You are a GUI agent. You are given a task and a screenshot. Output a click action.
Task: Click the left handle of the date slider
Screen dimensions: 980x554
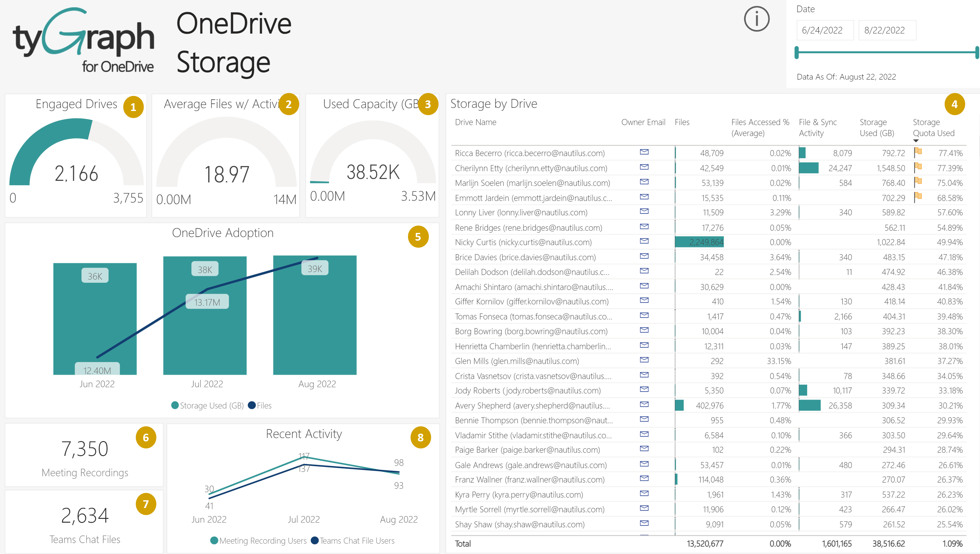(x=797, y=52)
